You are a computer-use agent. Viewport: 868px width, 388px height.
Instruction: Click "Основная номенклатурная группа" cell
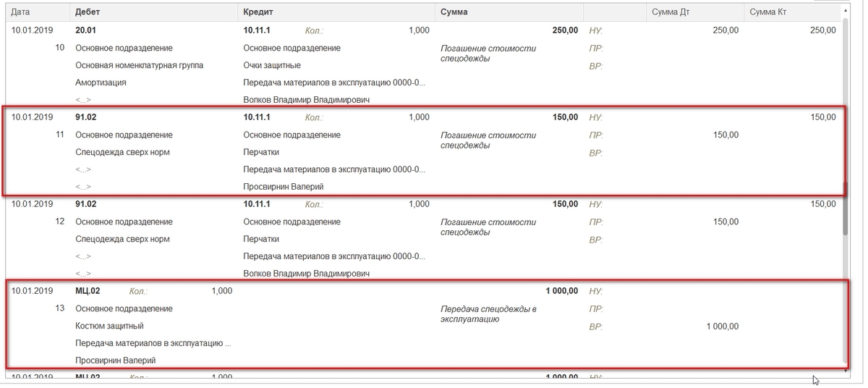[x=139, y=65]
